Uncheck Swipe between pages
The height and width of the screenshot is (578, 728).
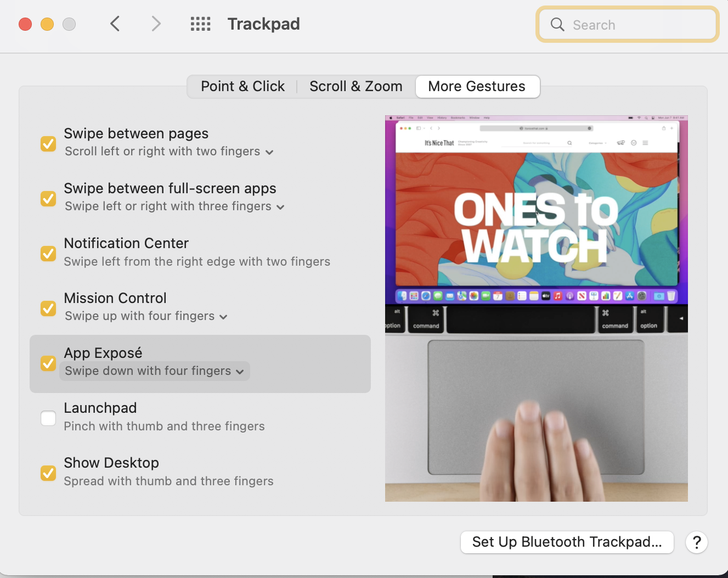tap(48, 143)
